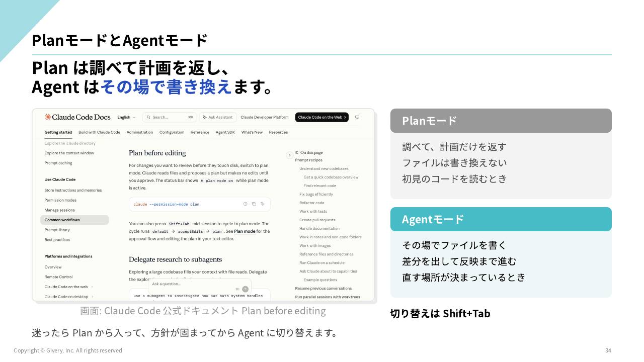Viewport: 644px width, 362px height.
Task: Collapse the On this page sidebar
Action: pyautogui.click(x=290, y=155)
